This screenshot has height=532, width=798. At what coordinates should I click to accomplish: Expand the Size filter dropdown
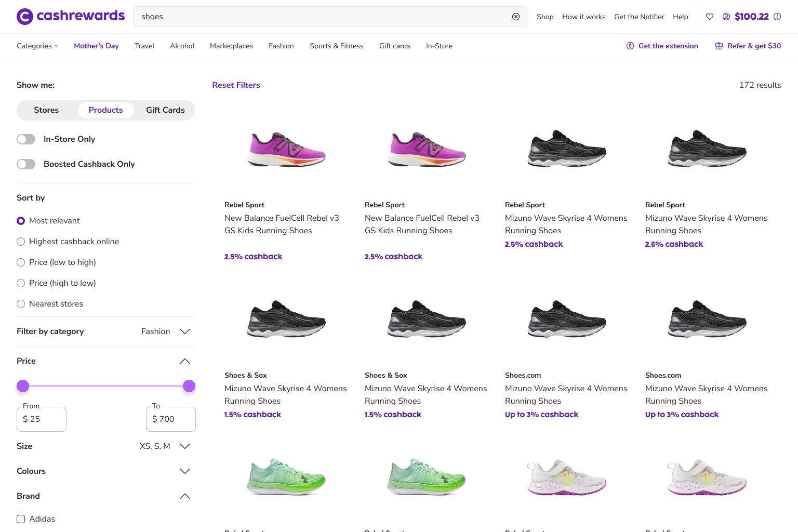click(185, 446)
